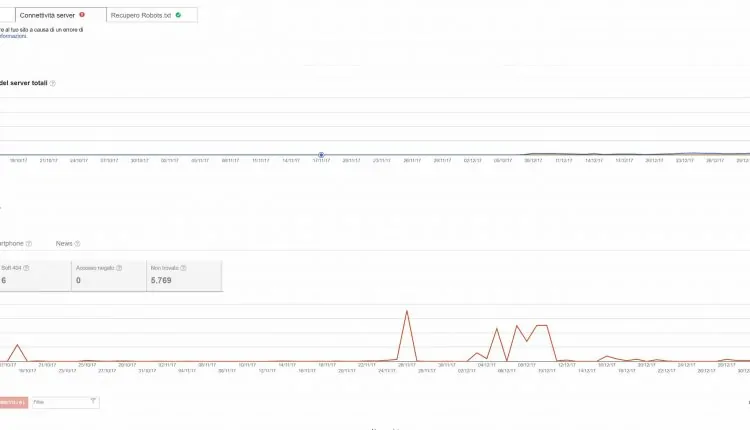750x430 pixels.
Task: Click green checkmark icon on Recupero Robots.txt
Action: click(x=178, y=15)
